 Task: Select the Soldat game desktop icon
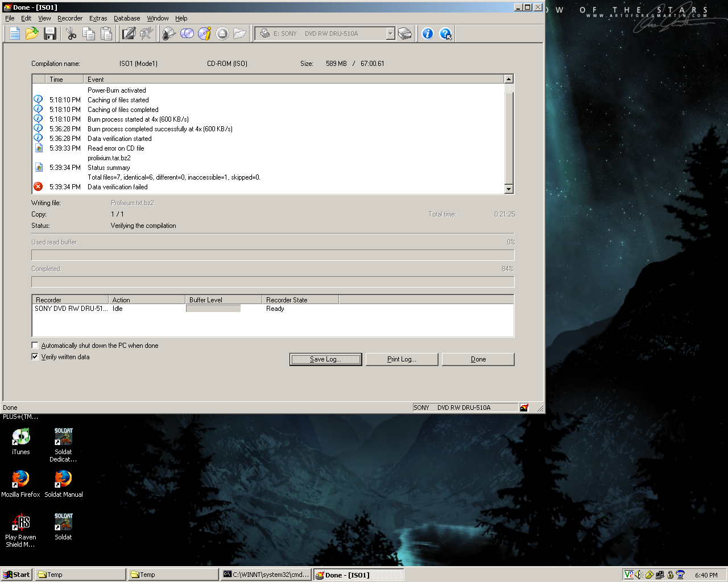click(x=63, y=526)
